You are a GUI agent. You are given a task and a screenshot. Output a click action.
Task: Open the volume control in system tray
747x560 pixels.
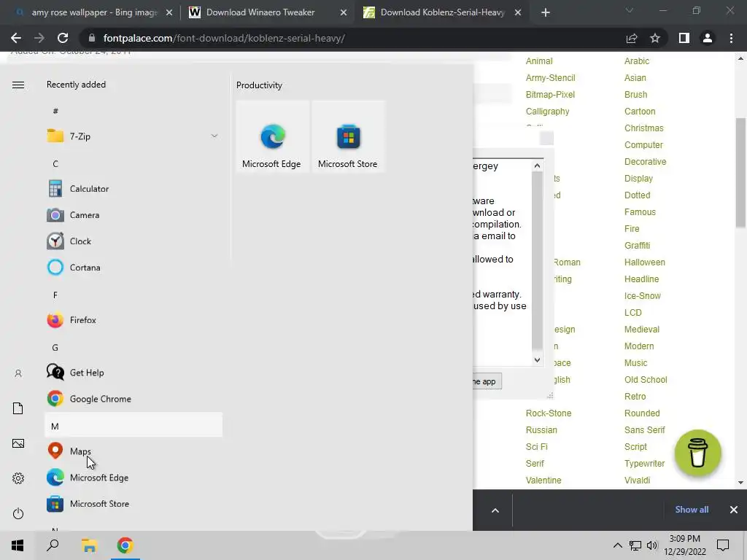pyautogui.click(x=652, y=545)
